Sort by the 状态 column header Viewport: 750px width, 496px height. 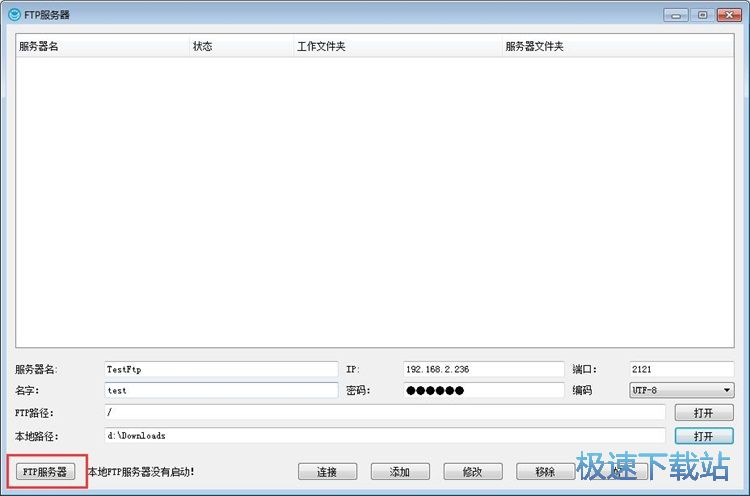pyautogui.click(x=241, y=46)
